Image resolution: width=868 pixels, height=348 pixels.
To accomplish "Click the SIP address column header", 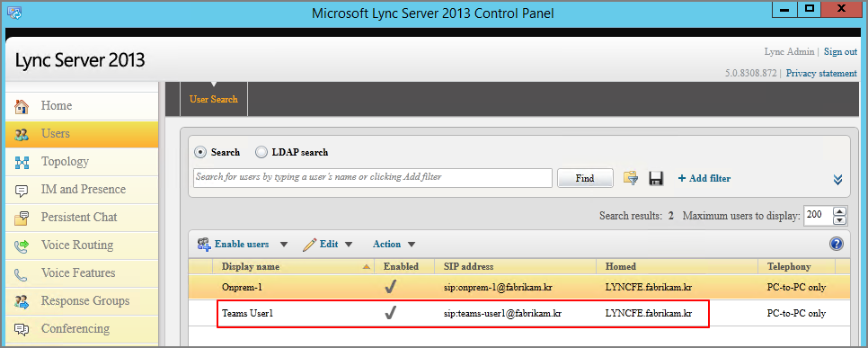I will [x=516, y=266].
